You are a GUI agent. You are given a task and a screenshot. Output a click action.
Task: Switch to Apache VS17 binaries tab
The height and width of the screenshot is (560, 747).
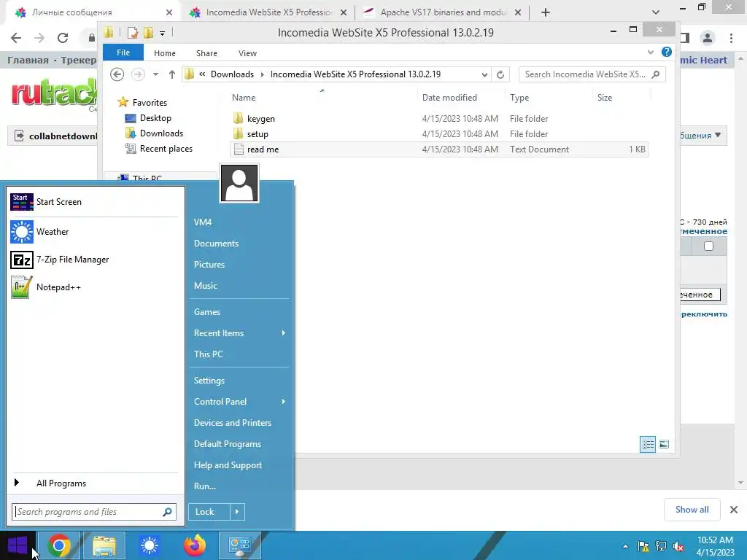point(443,12)
